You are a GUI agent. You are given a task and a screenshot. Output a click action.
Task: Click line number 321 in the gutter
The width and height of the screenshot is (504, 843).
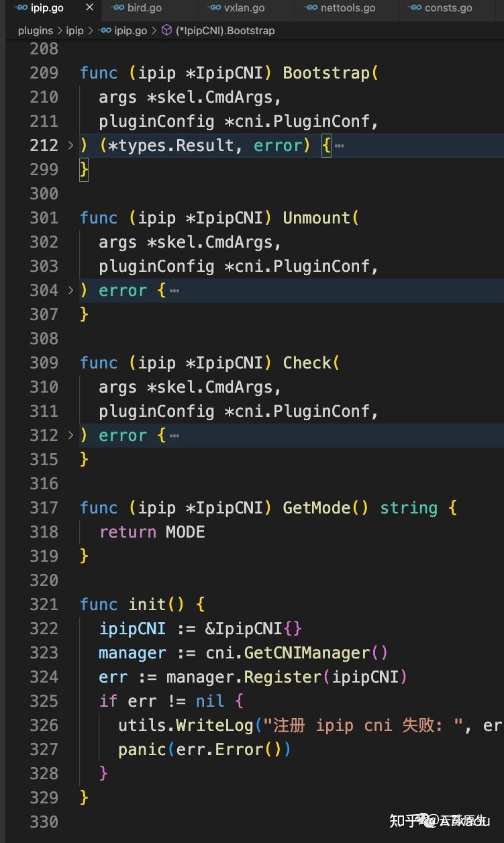(44, 605)
